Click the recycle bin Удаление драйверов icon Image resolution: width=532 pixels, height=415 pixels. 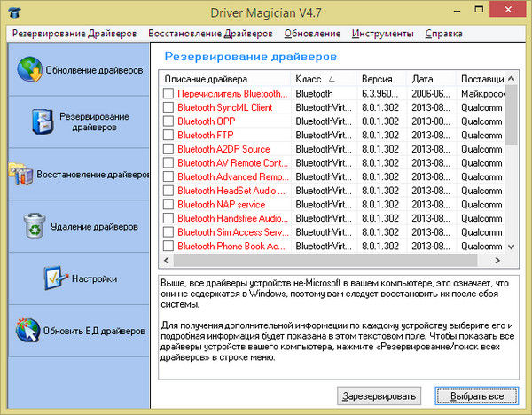[35, 225]
